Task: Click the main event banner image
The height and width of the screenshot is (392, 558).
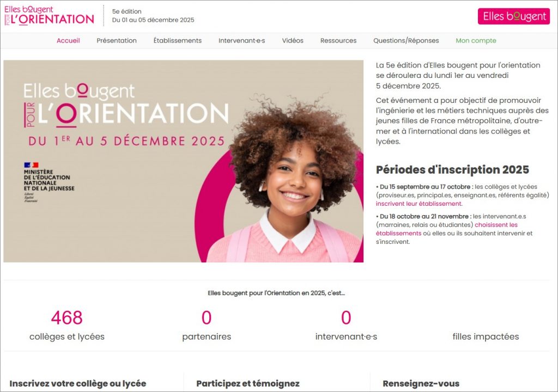Action: 183,161
